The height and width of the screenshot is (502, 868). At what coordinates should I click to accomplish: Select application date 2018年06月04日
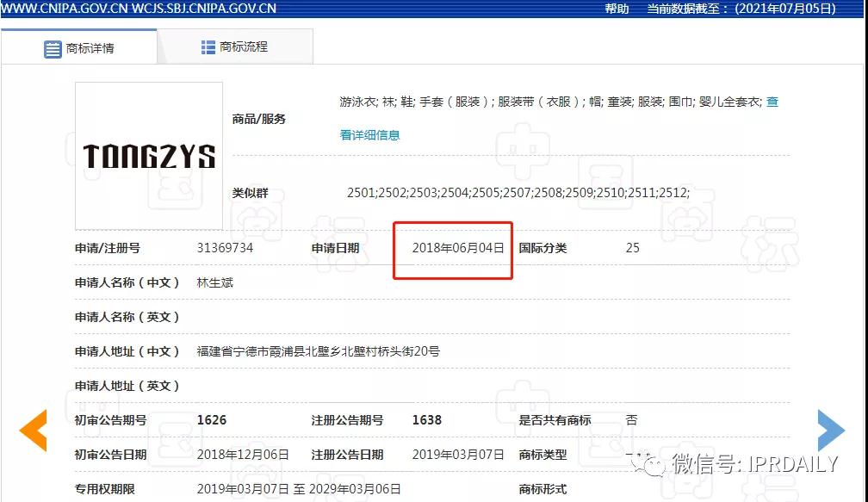click(x=458, y=248)
